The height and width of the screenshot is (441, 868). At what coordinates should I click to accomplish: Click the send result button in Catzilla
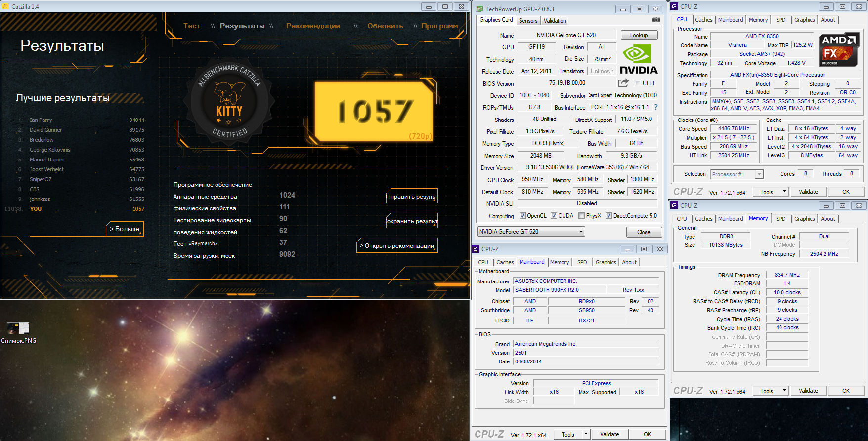411,196
